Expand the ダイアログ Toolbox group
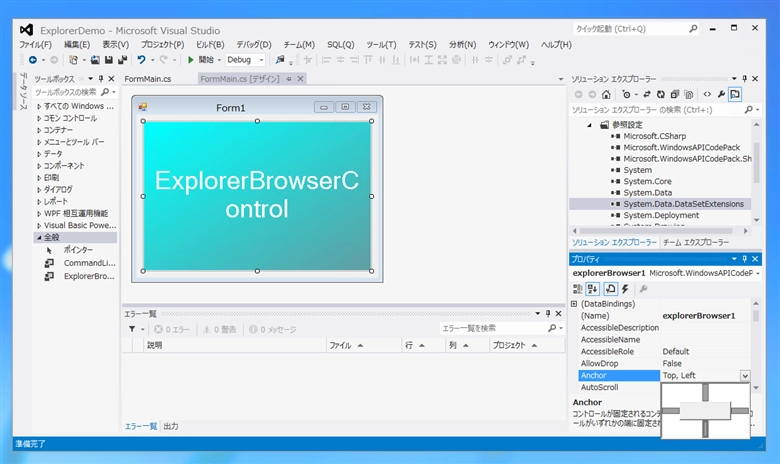Image resolution: width=780 pixels, height=464 pixels. (x=39, y=189)
